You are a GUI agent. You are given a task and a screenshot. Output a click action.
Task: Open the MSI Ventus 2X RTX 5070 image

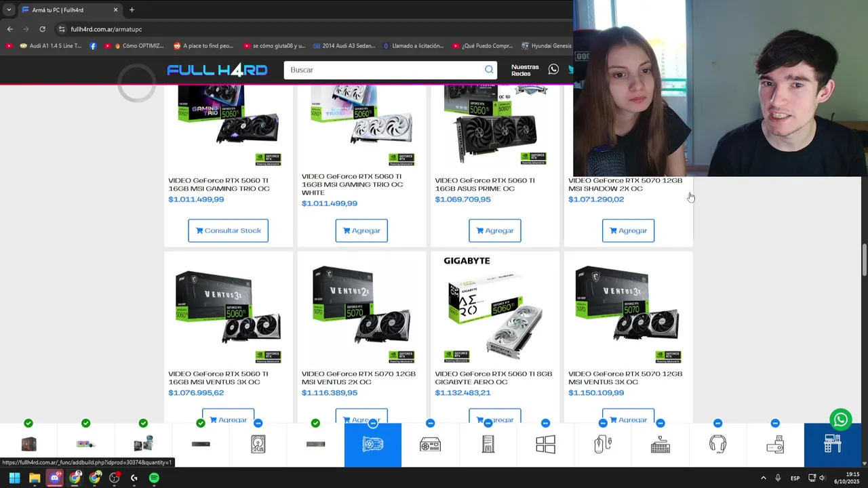click(361, 315)
